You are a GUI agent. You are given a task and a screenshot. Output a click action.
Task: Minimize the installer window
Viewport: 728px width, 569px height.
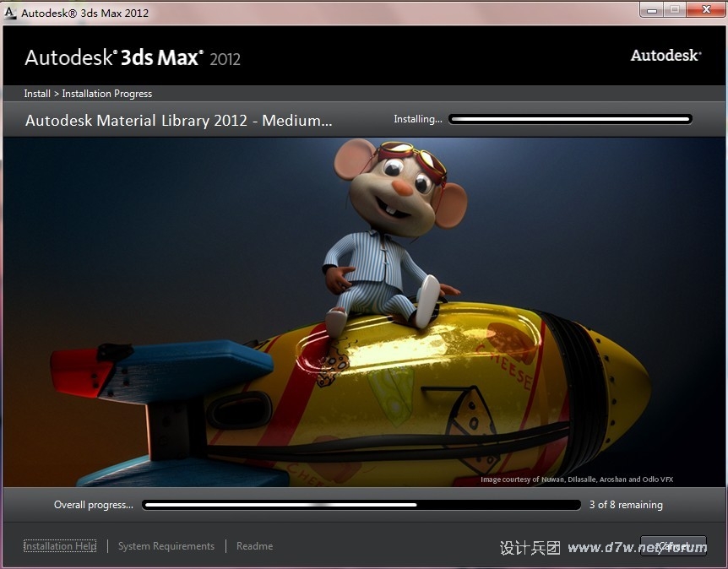[652, 10]
